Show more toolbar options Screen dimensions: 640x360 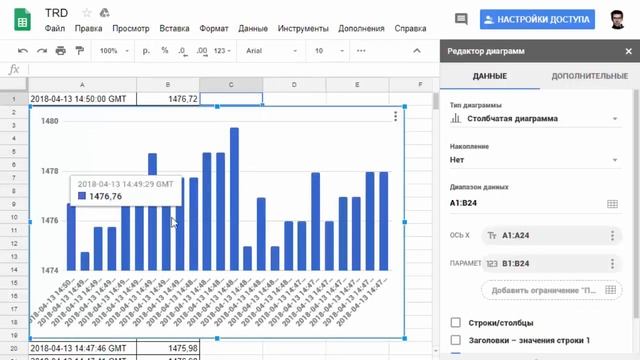[x=361, y=51]
